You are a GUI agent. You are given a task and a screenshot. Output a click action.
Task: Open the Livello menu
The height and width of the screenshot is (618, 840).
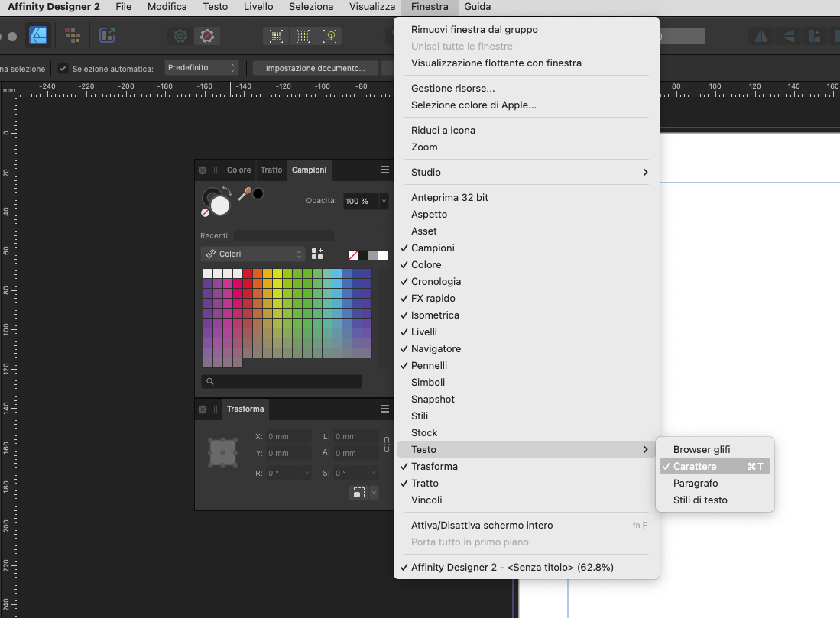click(258, 7)
